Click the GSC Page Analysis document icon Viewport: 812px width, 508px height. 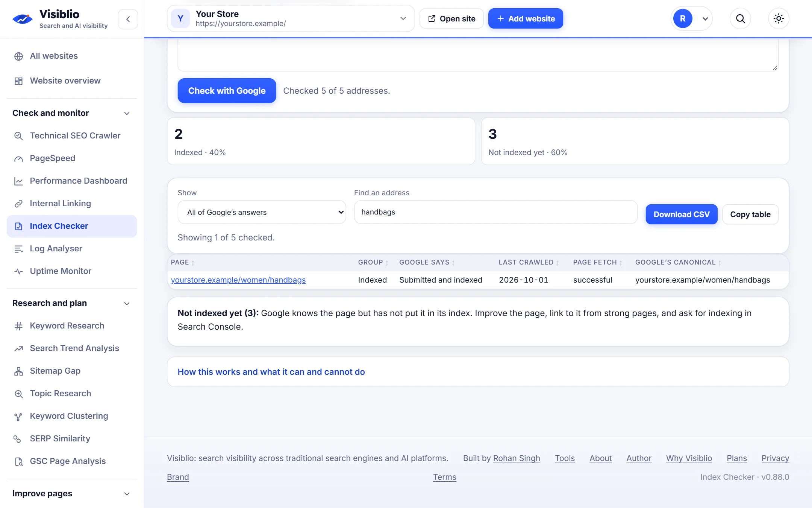point(18,461)
